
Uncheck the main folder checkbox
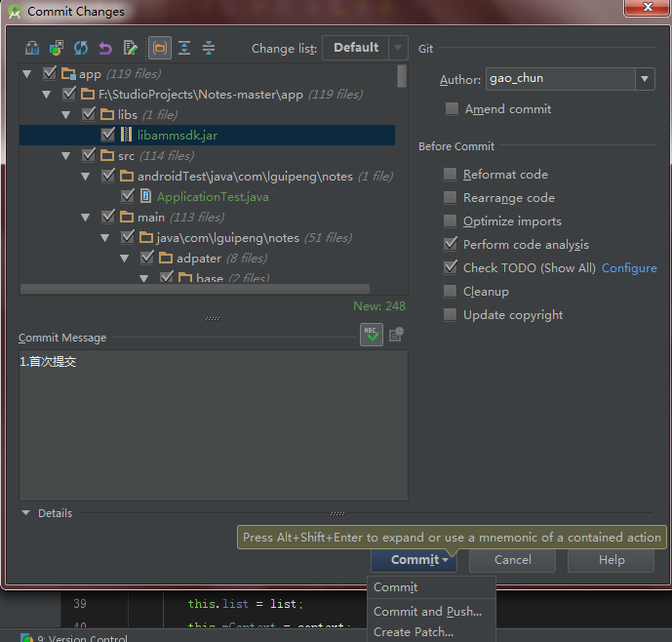pyautogui.click(x=108, y=217)
